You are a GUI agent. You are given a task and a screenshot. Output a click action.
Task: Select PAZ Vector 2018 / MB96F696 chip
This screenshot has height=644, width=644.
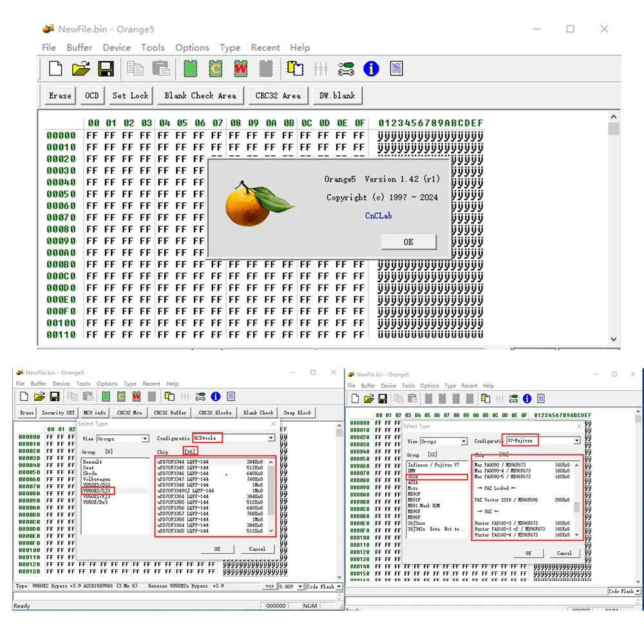tap(522, 500)
